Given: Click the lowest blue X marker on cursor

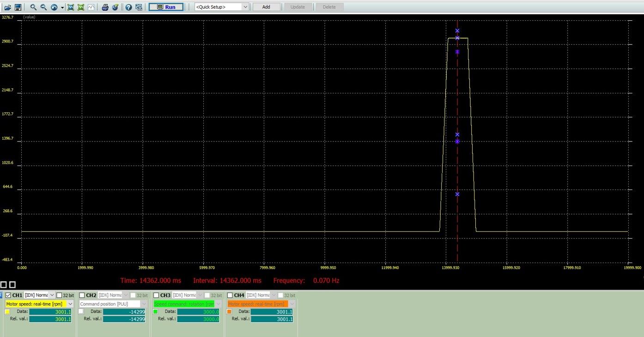Looking at the screenshot, I should (x=457, y=194).
